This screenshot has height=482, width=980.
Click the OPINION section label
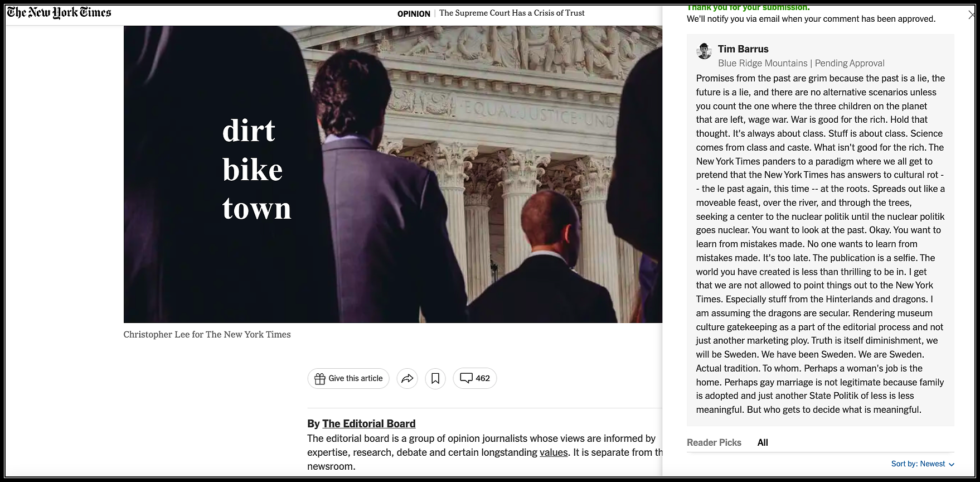pyautogui.click(x=414, y=13)
